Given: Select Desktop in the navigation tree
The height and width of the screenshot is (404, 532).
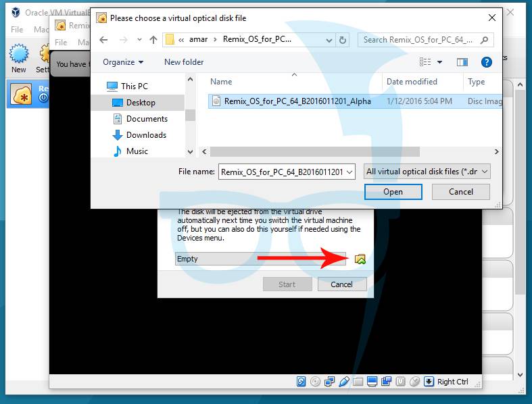Looking at the screenshot, I should point(137,103).
